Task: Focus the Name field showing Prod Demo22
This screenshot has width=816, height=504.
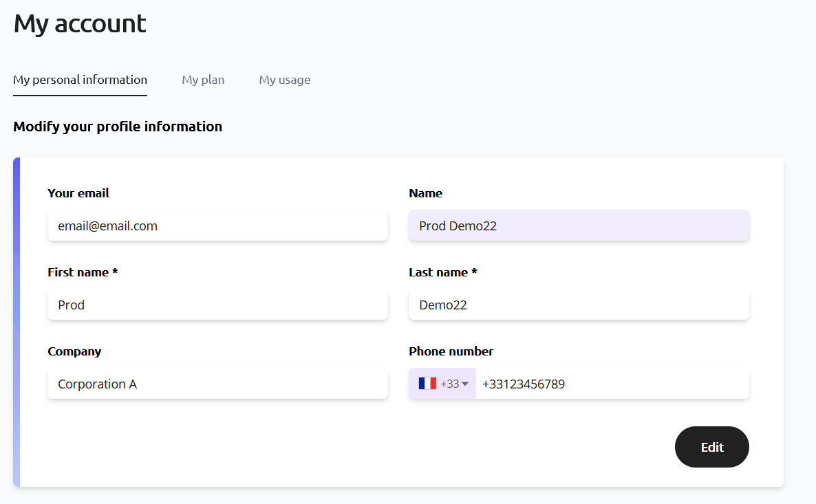Action: coord(579,226)
